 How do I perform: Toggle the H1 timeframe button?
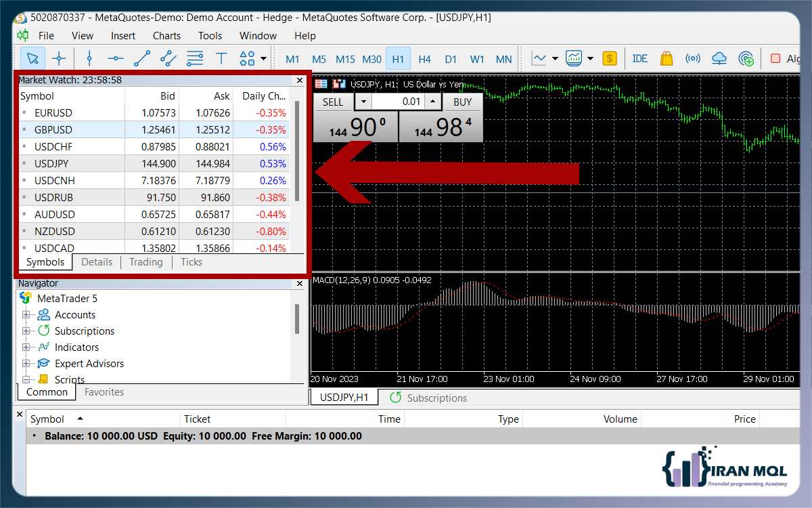coord(398,59)
